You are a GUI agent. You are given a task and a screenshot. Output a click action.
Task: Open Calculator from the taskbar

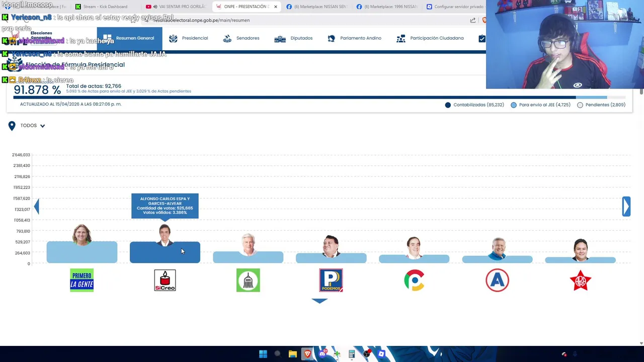coord(352,354)
